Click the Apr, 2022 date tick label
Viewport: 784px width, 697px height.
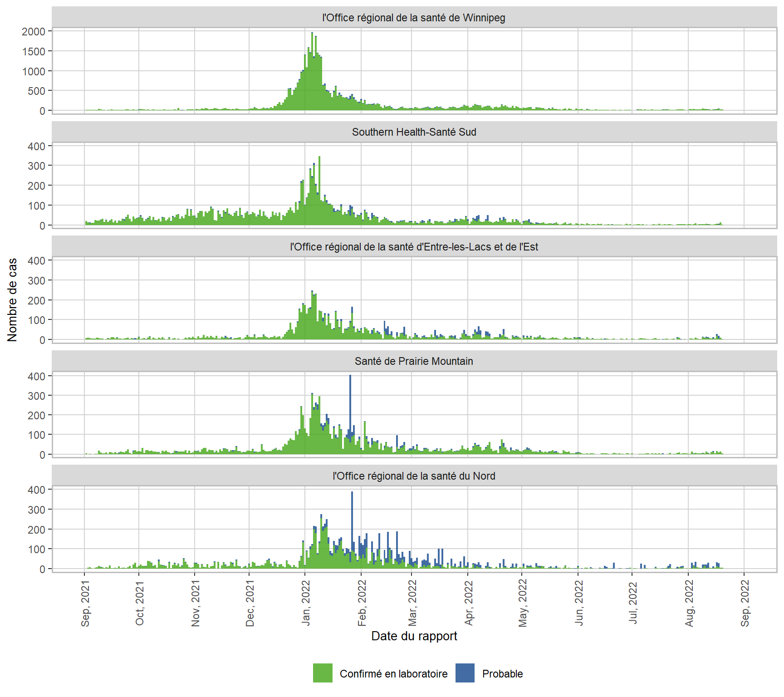469,603
